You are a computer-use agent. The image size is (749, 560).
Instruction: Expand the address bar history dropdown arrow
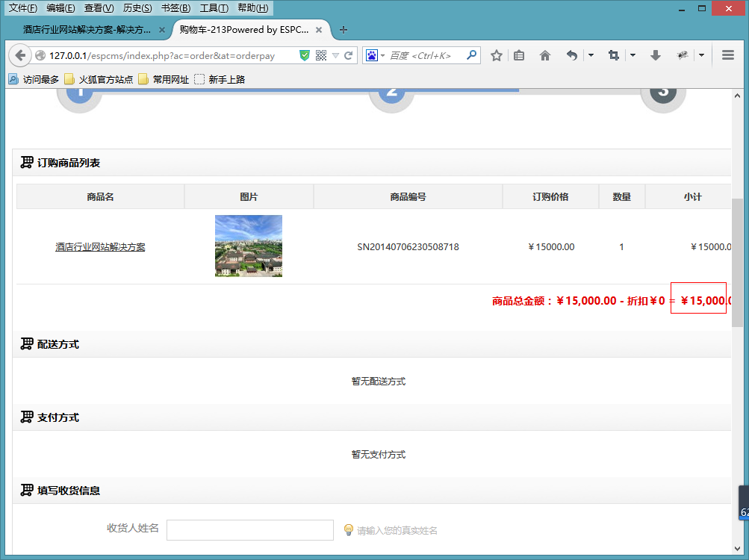coord(335,56)
